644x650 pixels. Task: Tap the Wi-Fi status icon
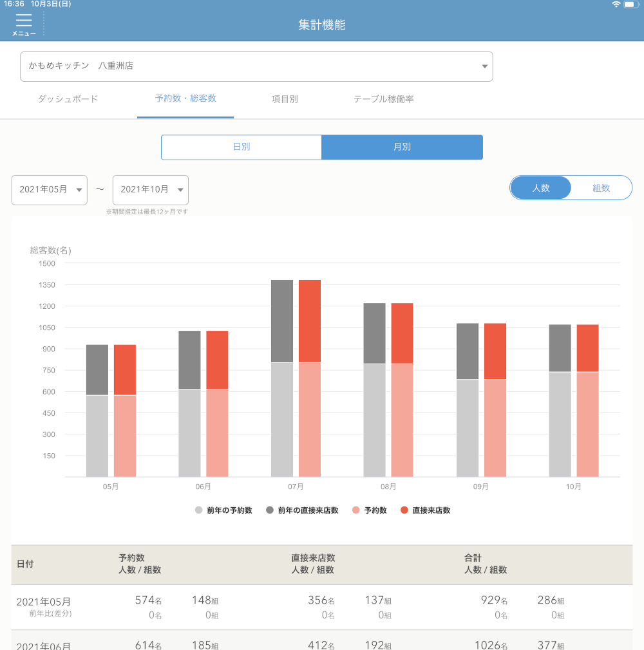pos(616,5)
